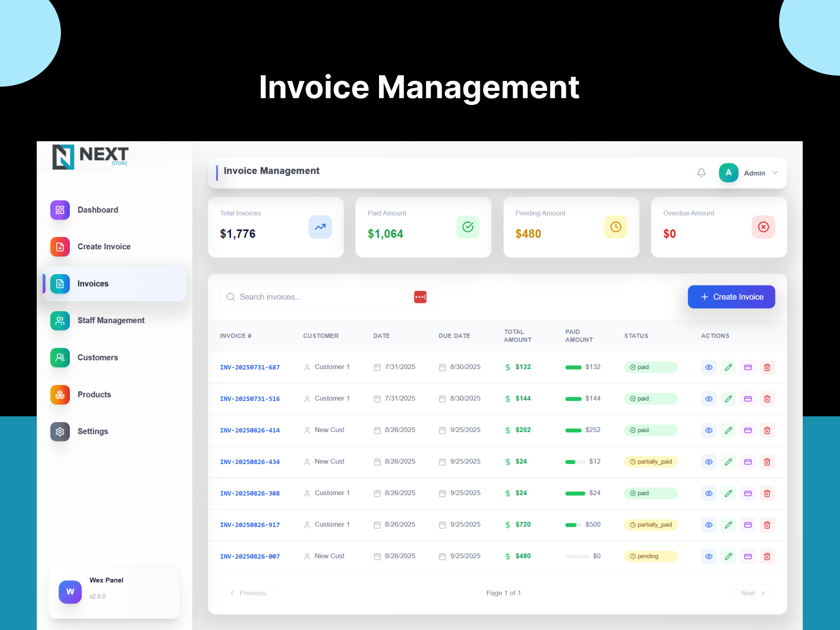Click payment card icon for INV-20250826-917

click(748, 525)
